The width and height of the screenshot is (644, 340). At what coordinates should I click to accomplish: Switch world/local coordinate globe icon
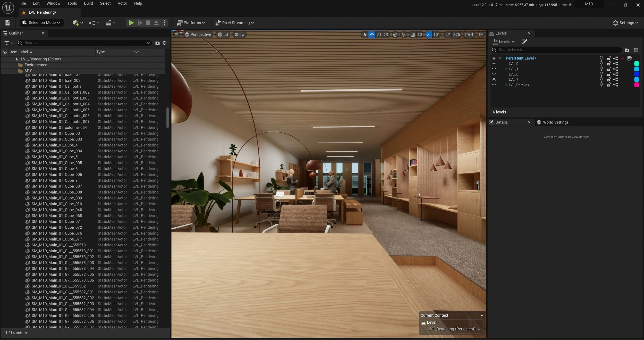[x=395, y=35]
